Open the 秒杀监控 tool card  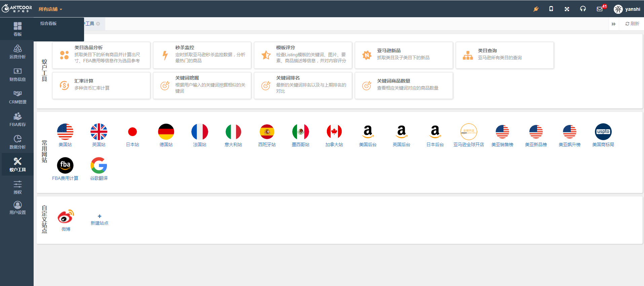coord(202,55)
